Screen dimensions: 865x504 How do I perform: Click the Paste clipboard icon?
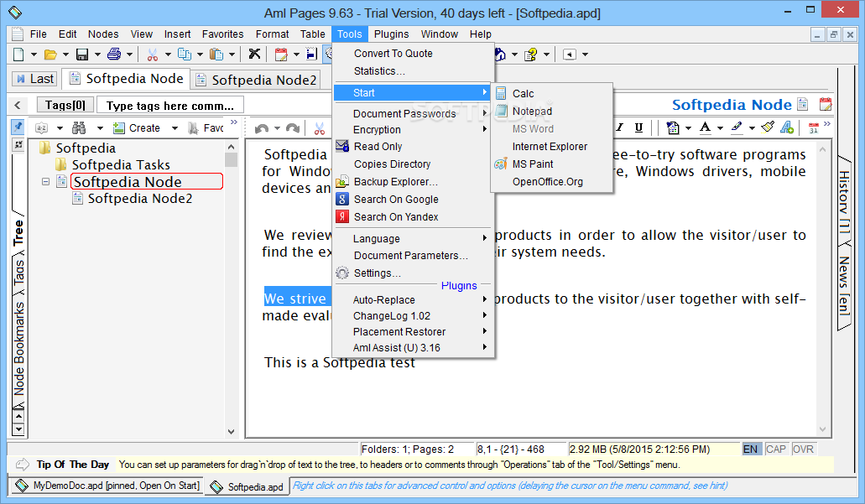click(x=216, y=54)
